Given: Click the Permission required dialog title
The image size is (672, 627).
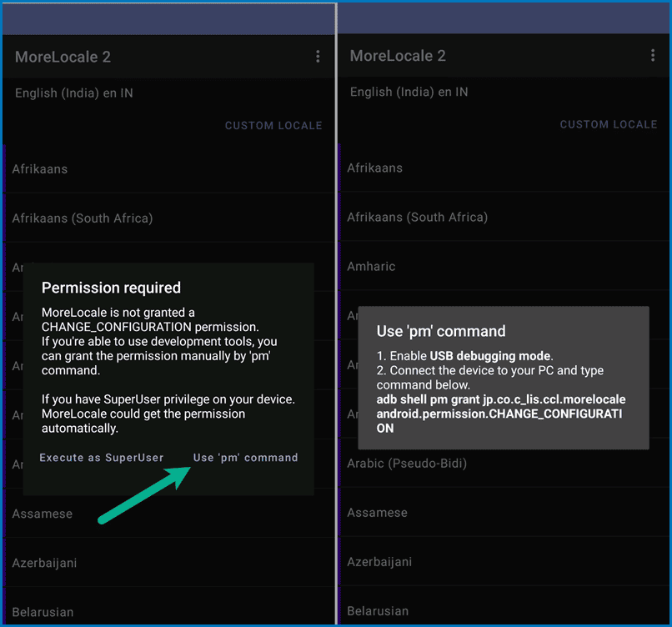Looking at the screenshot, I should coord(111,288).
